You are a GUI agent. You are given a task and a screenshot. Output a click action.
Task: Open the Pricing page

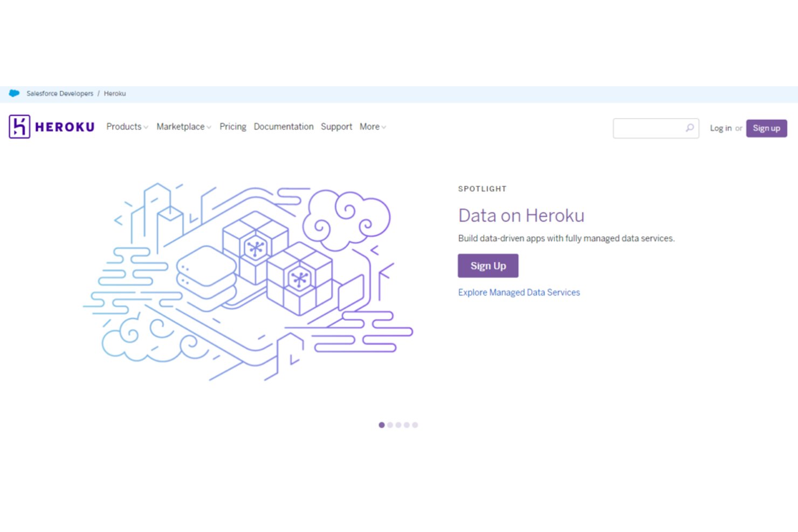pyautogui.click(x=233, y=127)
